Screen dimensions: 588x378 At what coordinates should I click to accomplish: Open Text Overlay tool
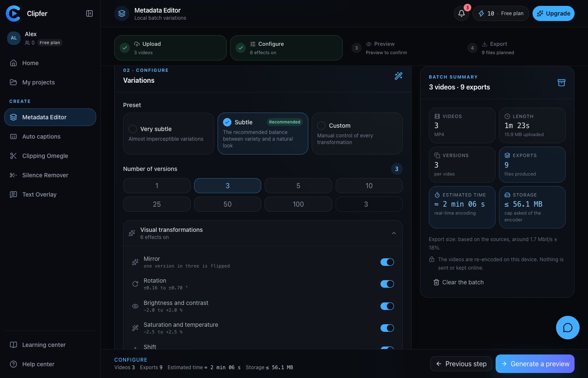coord(50,194)
